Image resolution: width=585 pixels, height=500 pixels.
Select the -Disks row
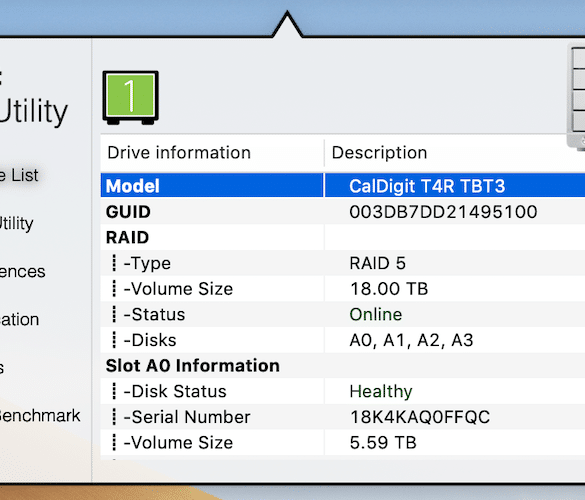(342, 340)
